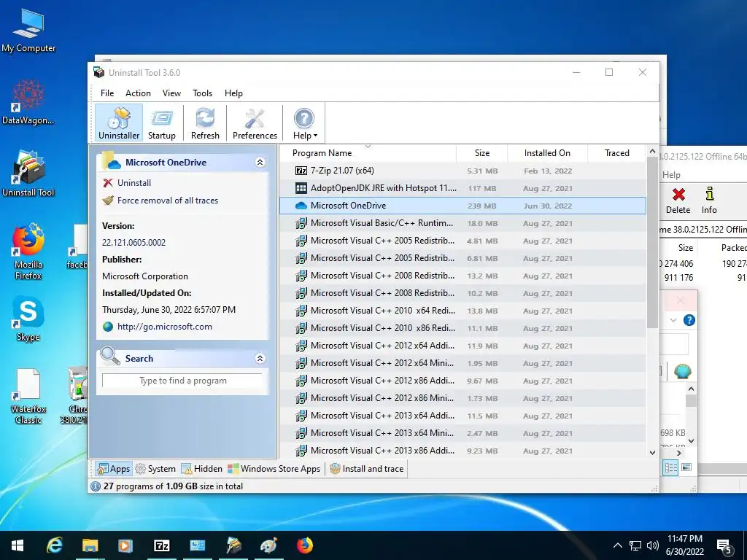Open the Help toolbar dropdown

coord(304,123)
